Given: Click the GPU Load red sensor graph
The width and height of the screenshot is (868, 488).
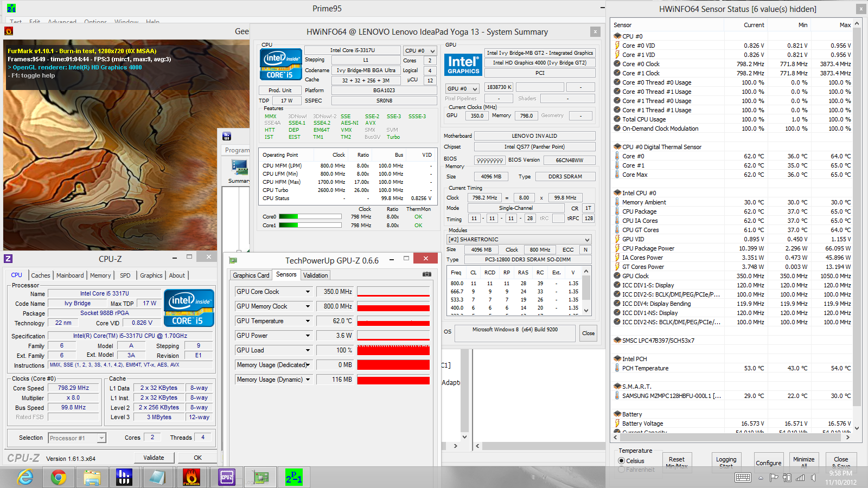Looking at the screenshot, I should (x=393, y=350).
